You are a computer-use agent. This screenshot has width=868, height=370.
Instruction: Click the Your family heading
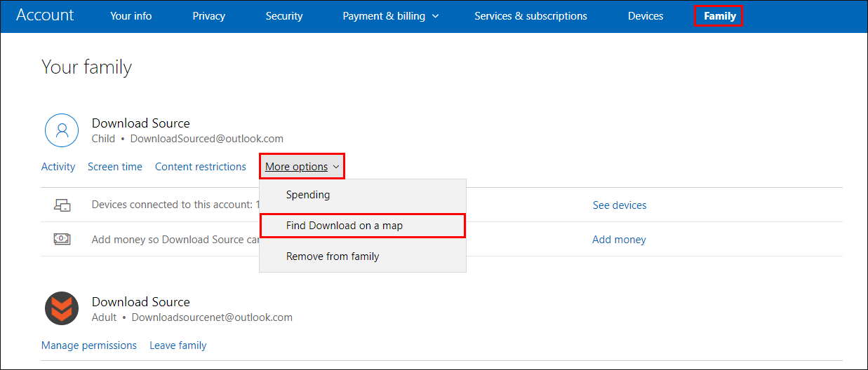87,67
